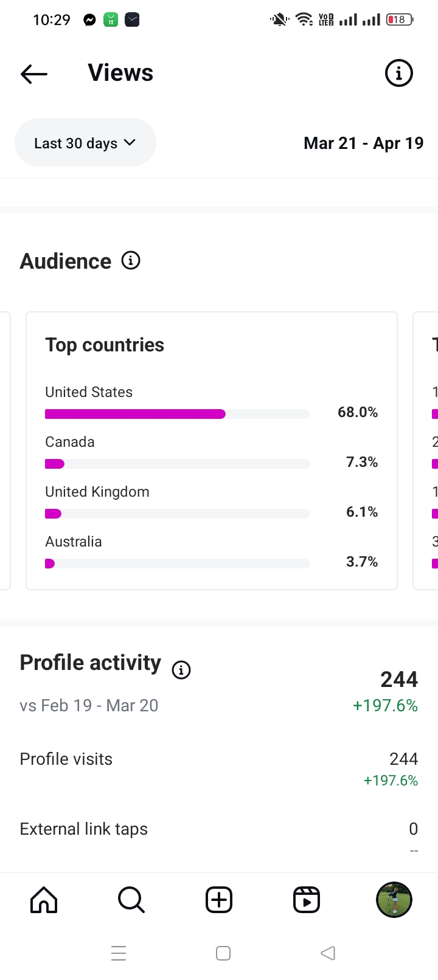Tap the United Kingdom audience bar
The image size is (438, 980).
pyautogui.click(x=177, y=514)
